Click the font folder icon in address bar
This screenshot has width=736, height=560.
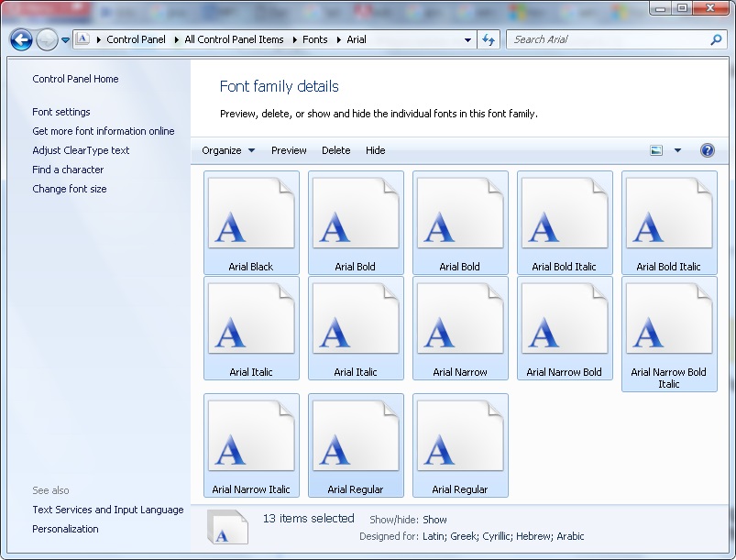tap(82, 39)
